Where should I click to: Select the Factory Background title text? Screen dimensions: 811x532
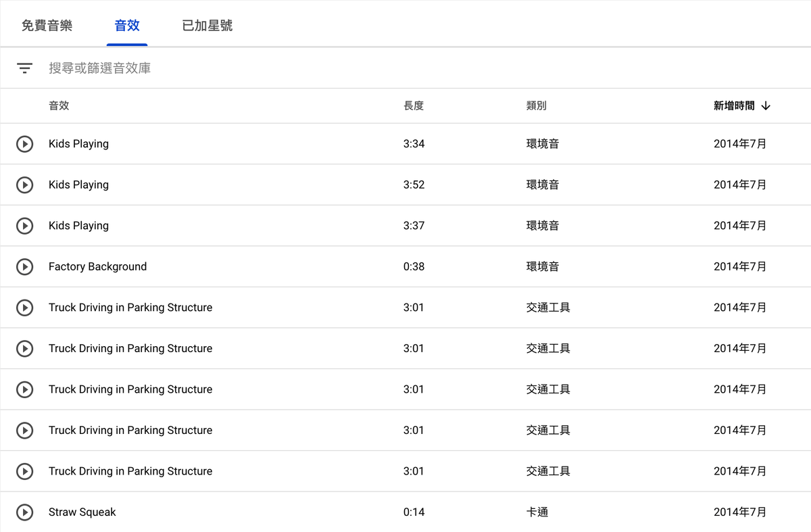pos(97,266)
